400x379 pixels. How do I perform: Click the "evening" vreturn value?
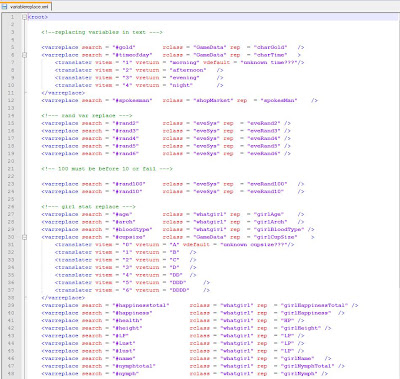184,78
